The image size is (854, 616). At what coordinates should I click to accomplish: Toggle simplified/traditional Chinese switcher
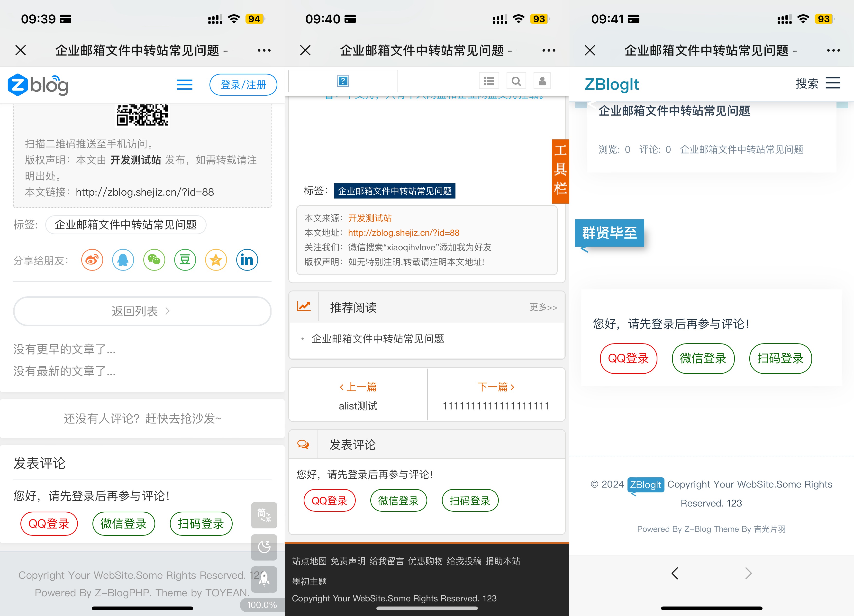pos(263,515)
